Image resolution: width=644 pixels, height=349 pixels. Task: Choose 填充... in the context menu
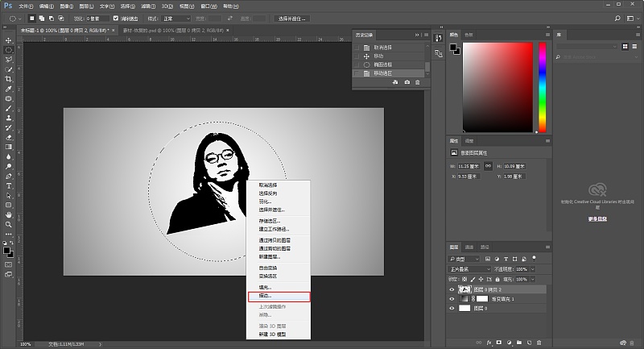coord(265,287)
